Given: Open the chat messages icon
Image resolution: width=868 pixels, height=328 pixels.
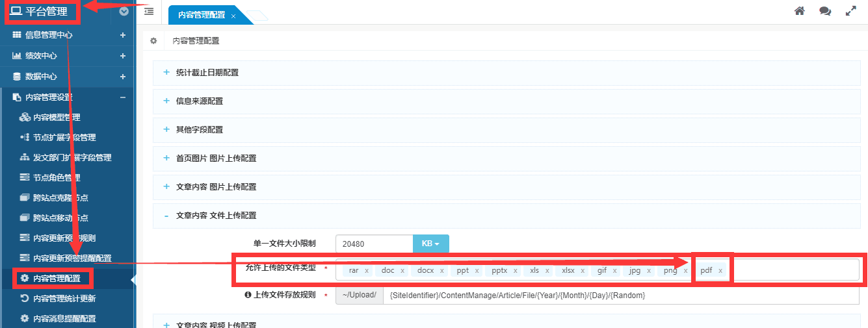Looking at the screenshot, I should [x=825, y=11].
